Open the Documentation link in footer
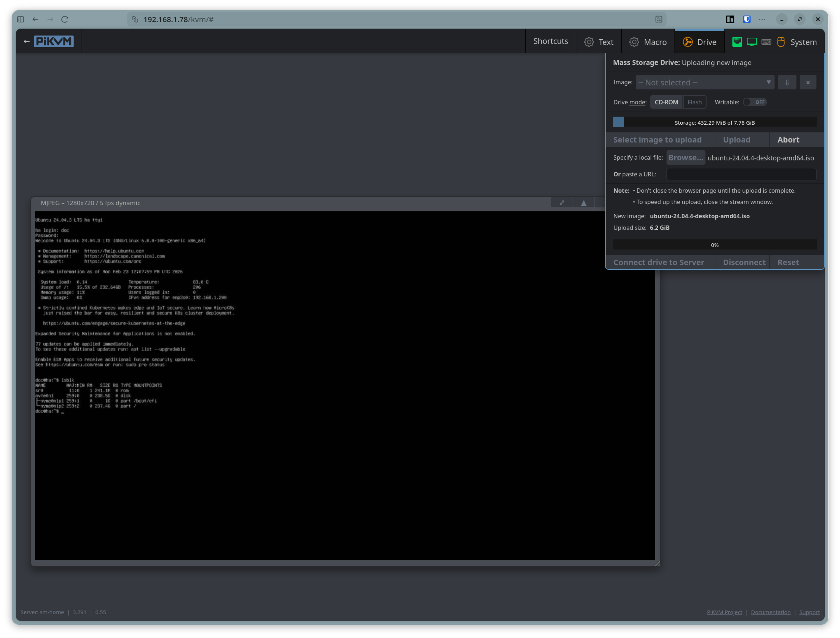This screenshot has width=840, height=638. coord(771,612)
